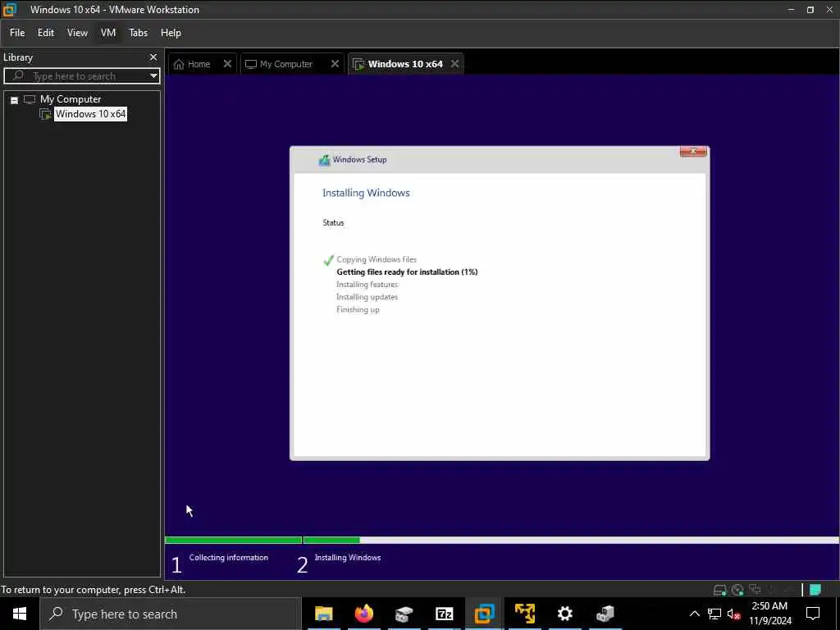This screenshot has height=630, width=840.
Task: Click the network adapter status icon
Action: click(x=755, y=590)
